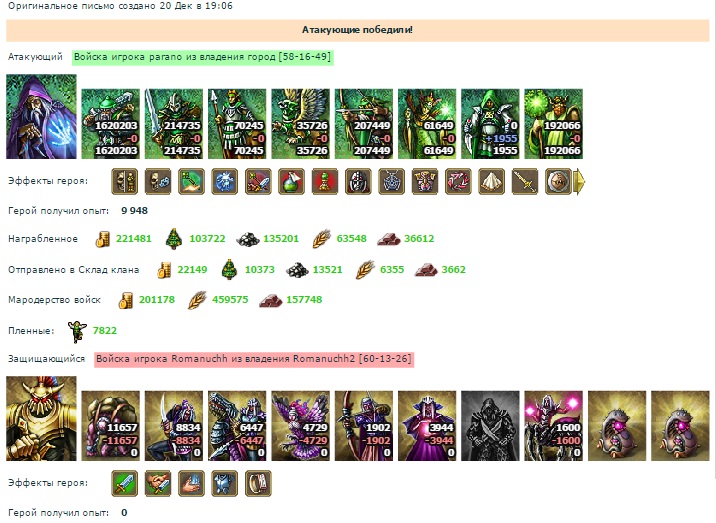Expand more hero effects with yellow arrow

tap(579, 182)
